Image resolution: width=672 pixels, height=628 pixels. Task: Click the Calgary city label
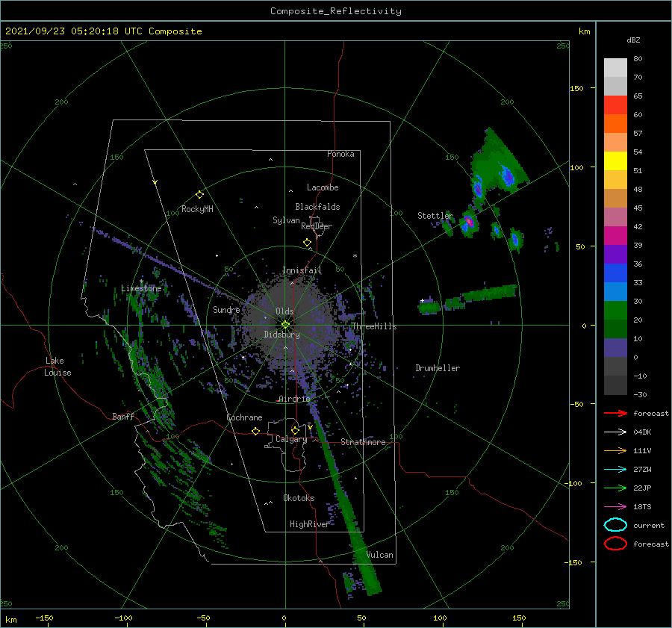coord(291,439)
